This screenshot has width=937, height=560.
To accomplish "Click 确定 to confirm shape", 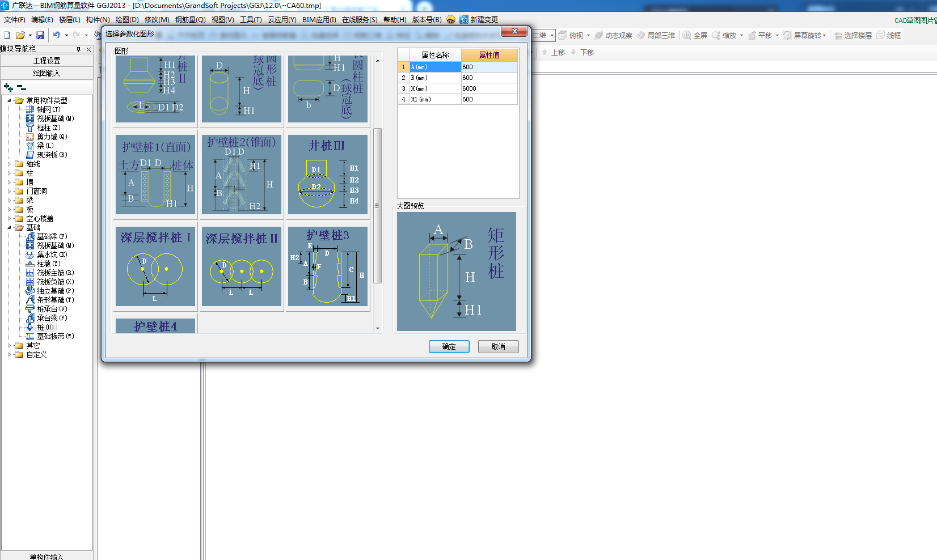I will pos(449,346).
